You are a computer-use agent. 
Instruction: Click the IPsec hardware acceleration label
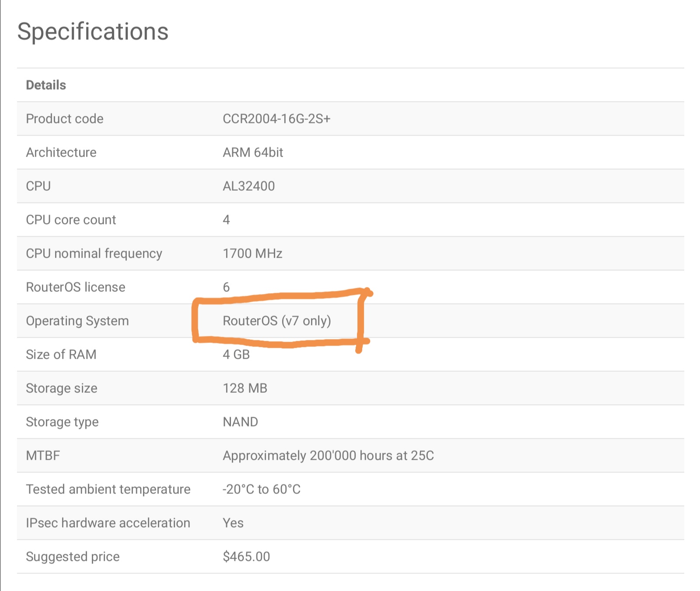click(108, 523)
